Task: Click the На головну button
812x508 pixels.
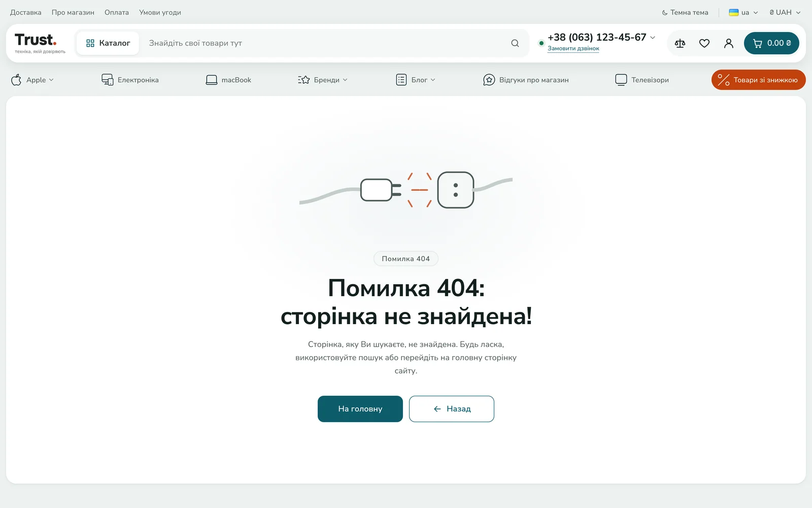Action: tap(360, 409)
